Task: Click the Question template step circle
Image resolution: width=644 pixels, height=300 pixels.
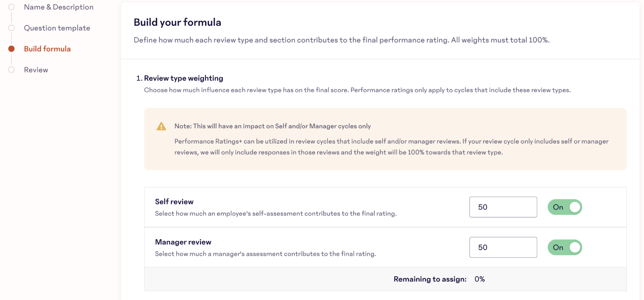Action: (12, 28)
